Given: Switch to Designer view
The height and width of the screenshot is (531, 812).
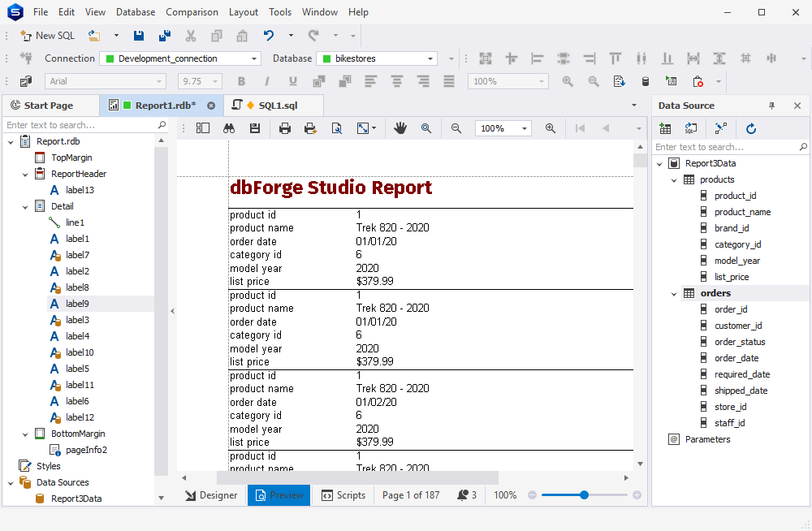Looking at the screenshot, I should (x=212, y=495).
